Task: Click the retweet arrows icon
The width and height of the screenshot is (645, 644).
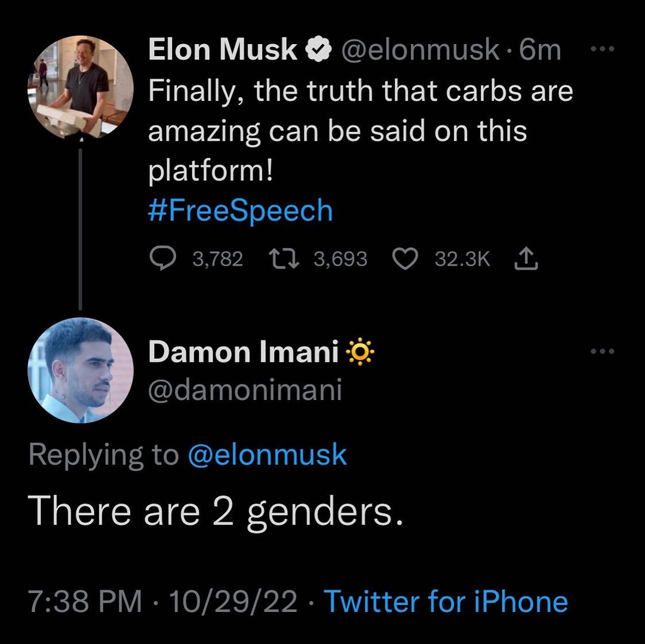Action: [x=283, y=259]
